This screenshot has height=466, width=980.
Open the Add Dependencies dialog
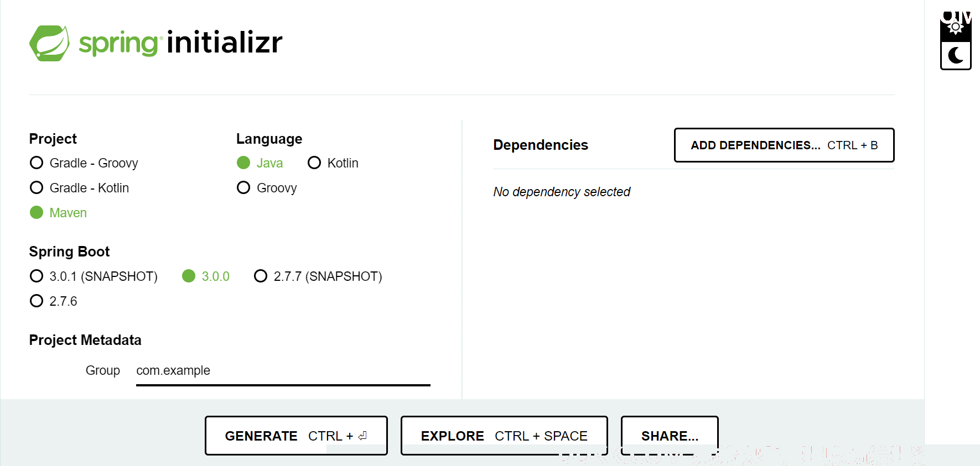tap(784, 145)
